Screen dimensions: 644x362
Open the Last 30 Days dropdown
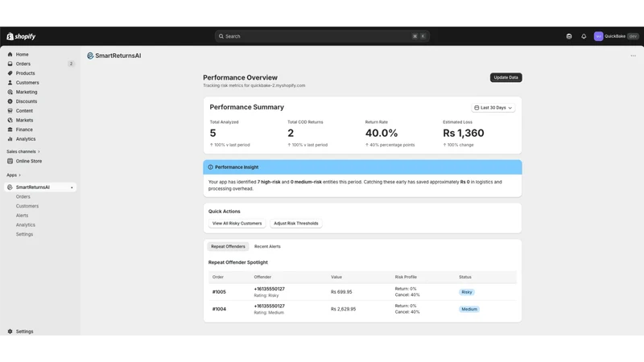point(493,108)
